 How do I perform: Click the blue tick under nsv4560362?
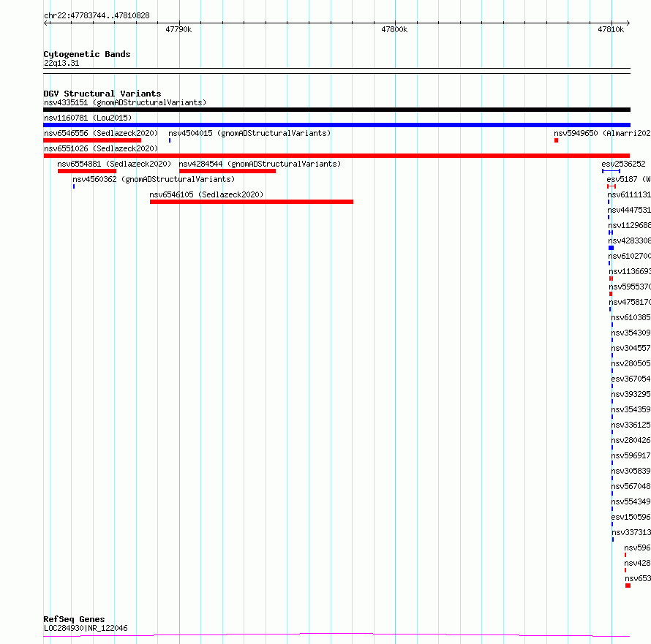pyautogui.click(x=74, y=186)
